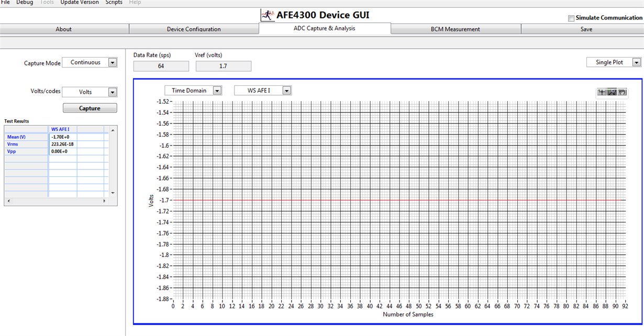Click the up arrow of the Test Results scrollbar
Image resolution: width=644 pixels, height=336 pixels.
113,129
